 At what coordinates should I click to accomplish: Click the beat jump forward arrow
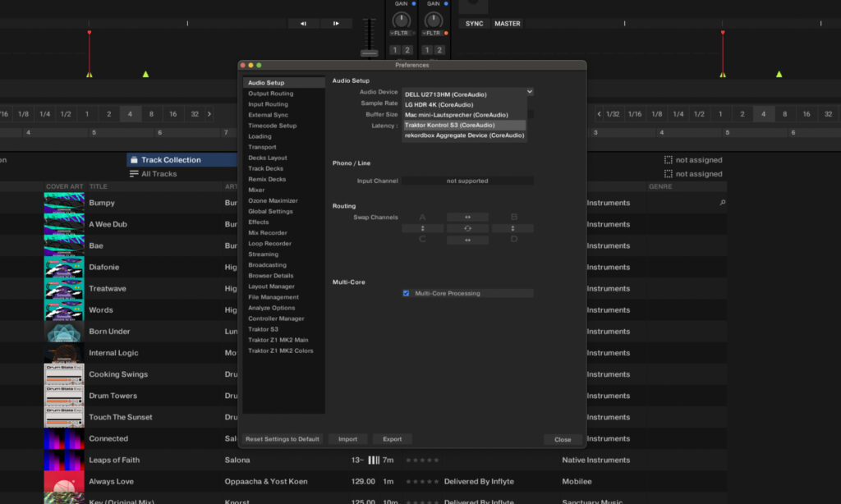[x=336, y=23]
